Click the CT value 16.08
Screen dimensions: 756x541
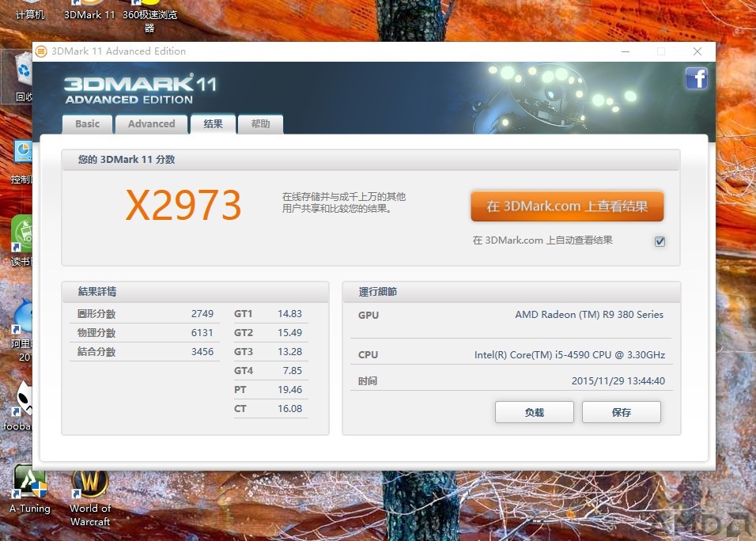pyautogui.click(x=289, y=408)
